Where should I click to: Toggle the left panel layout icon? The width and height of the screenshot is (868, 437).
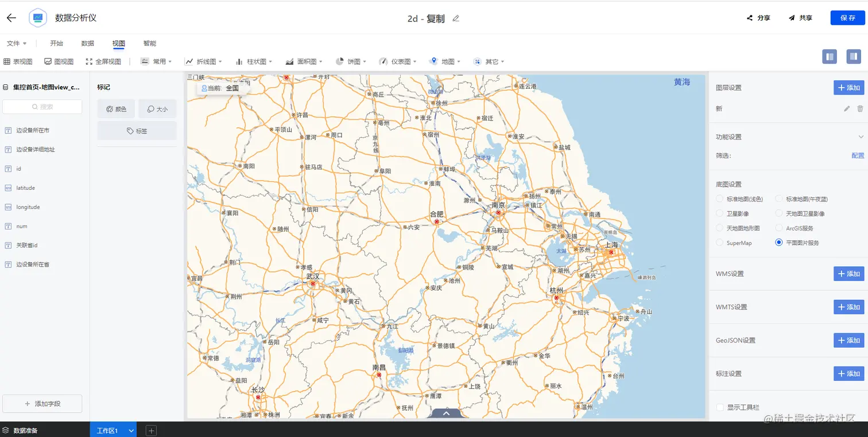click(x=830, y=56)
